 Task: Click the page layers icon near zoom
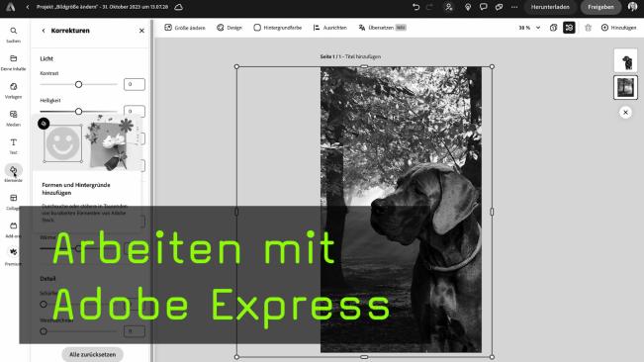click(553, 28)
